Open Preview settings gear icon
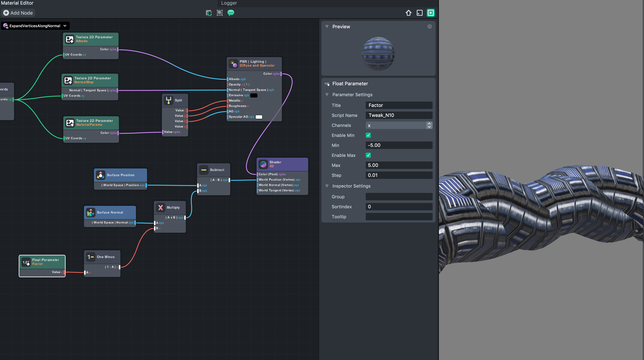This screenshot has height=360, width=644. 430,27
